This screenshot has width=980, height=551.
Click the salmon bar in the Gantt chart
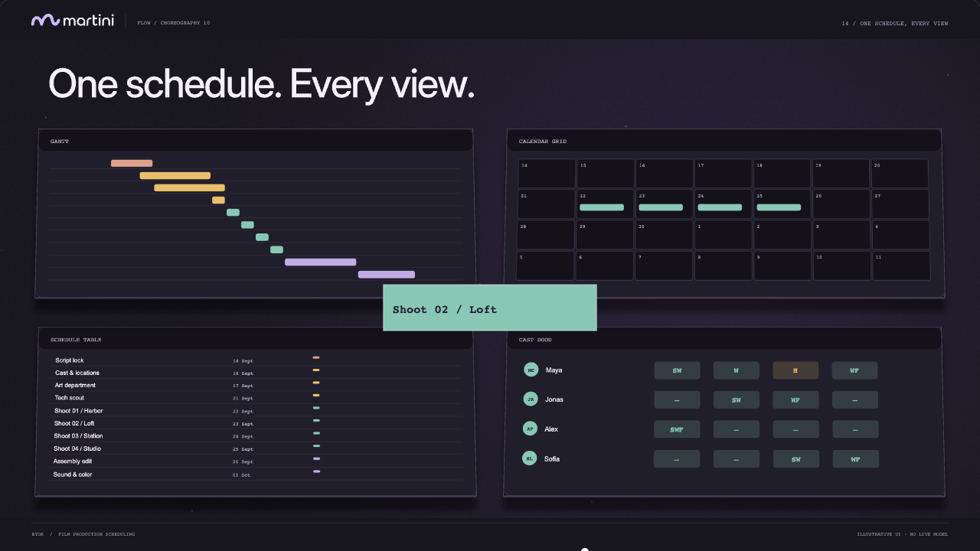click(132, 163)
